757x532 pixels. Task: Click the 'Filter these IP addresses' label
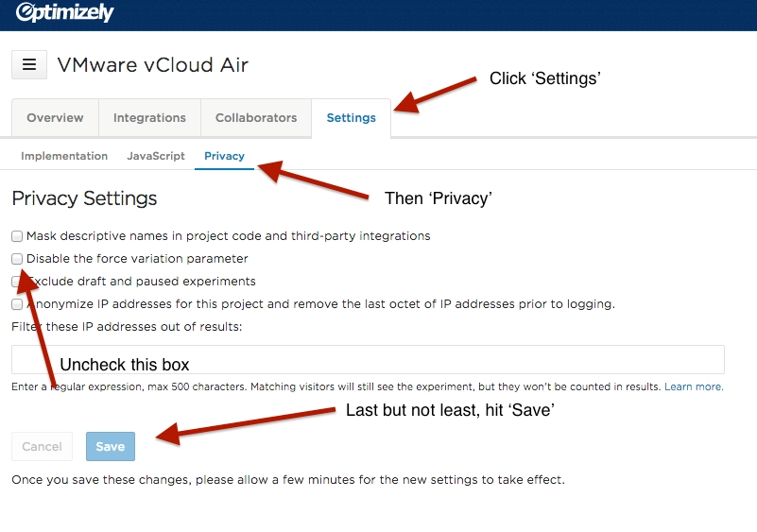coord(127,327)
